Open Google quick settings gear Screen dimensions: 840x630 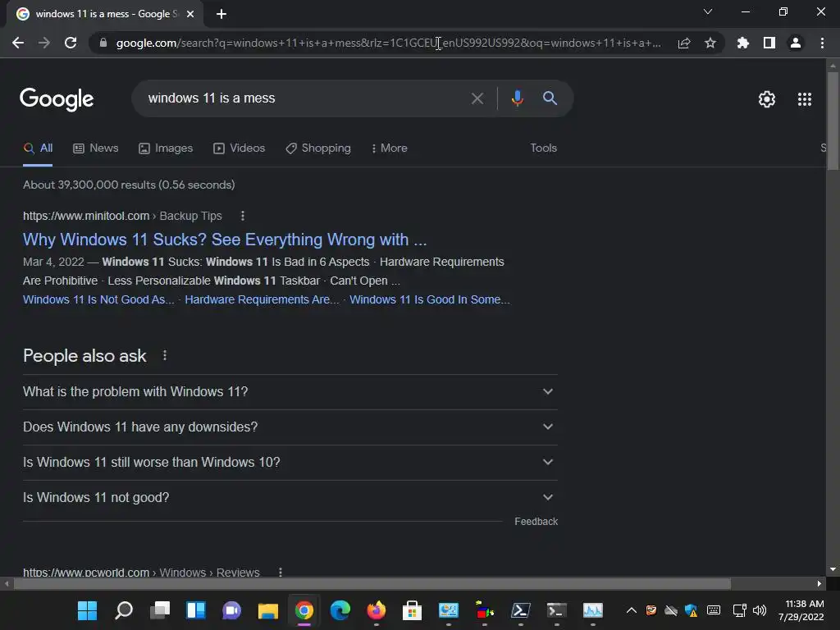coord(767,99)
